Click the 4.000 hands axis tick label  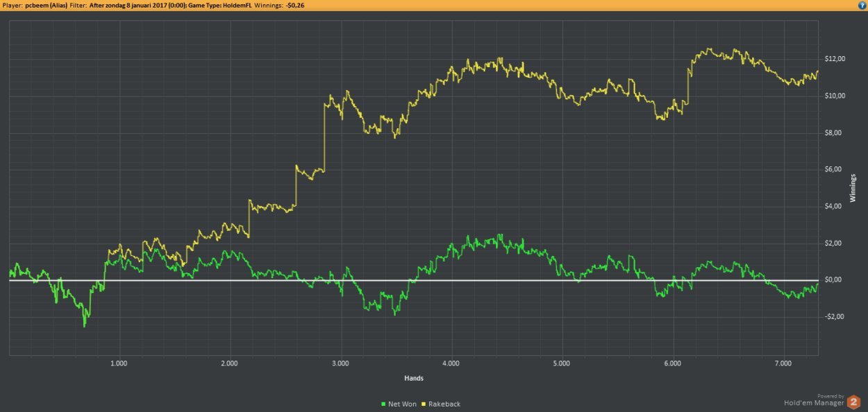[451, 363]
